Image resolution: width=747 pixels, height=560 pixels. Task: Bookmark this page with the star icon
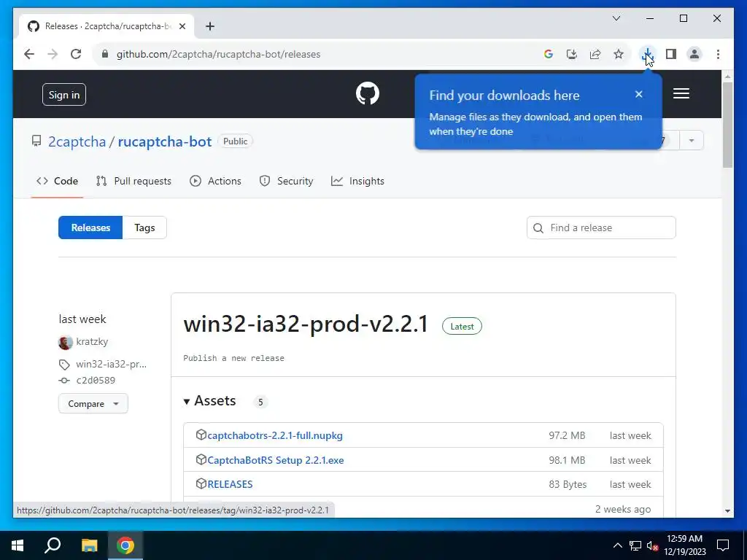619,54
